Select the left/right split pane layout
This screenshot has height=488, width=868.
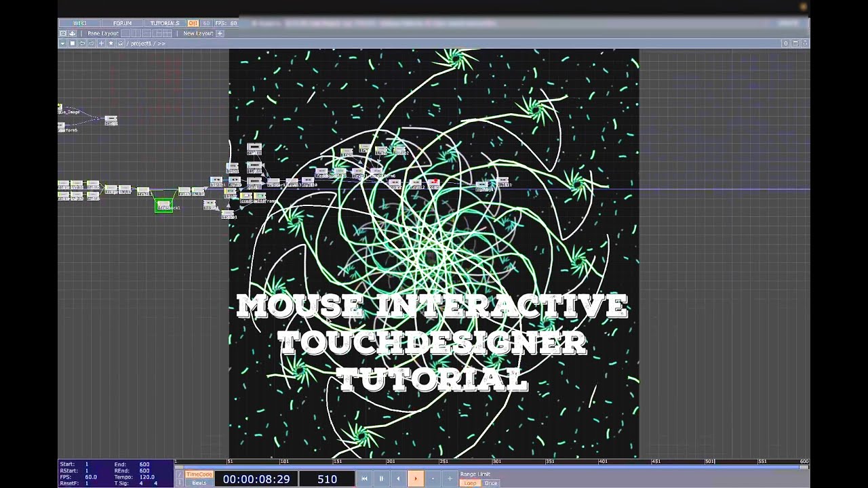136,33
